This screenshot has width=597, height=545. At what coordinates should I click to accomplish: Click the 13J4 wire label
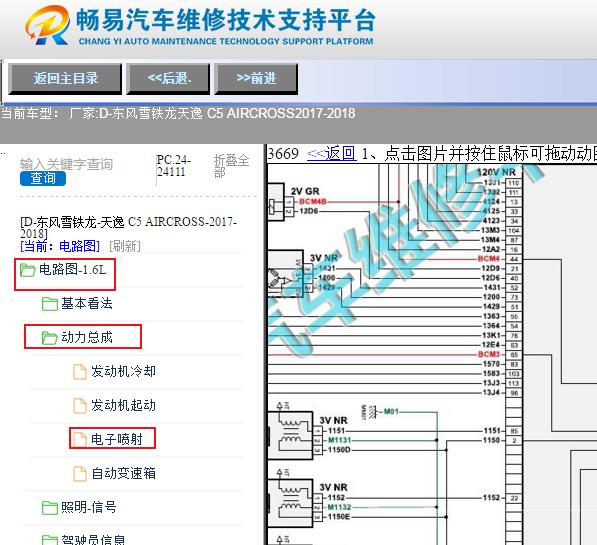coord(491,392)
